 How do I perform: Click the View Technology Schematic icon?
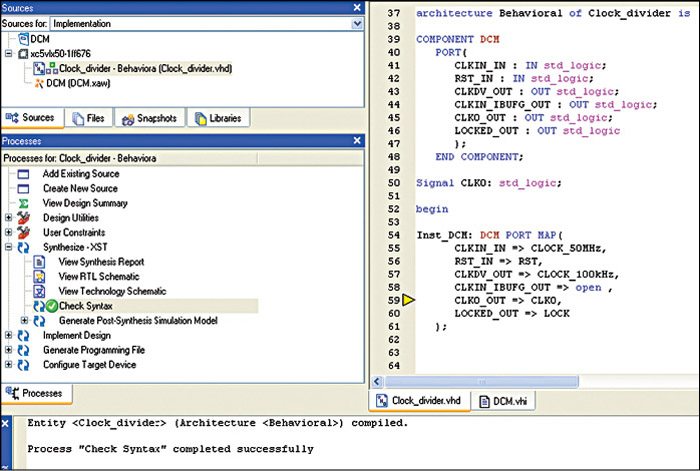(x=40, y=291)
